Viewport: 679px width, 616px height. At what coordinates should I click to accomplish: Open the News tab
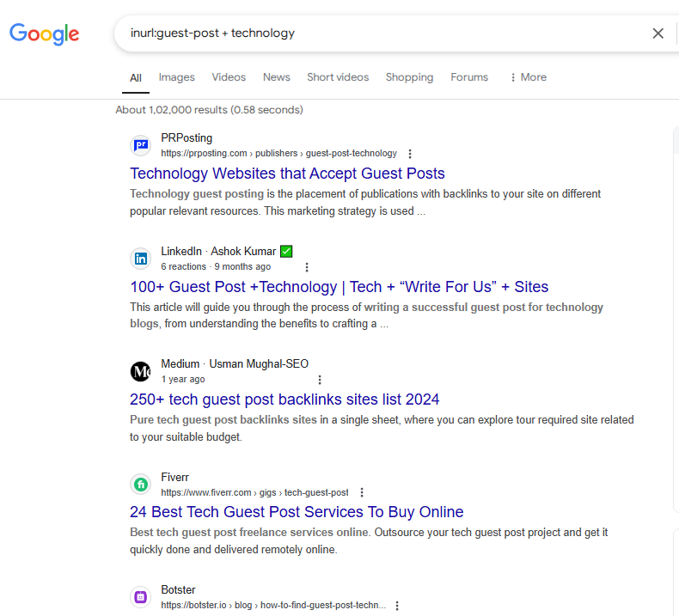tap(276, 77)
